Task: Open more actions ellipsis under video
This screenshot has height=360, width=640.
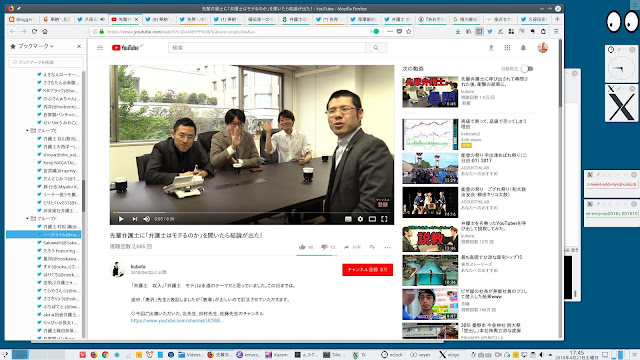Action: point(387,247)
